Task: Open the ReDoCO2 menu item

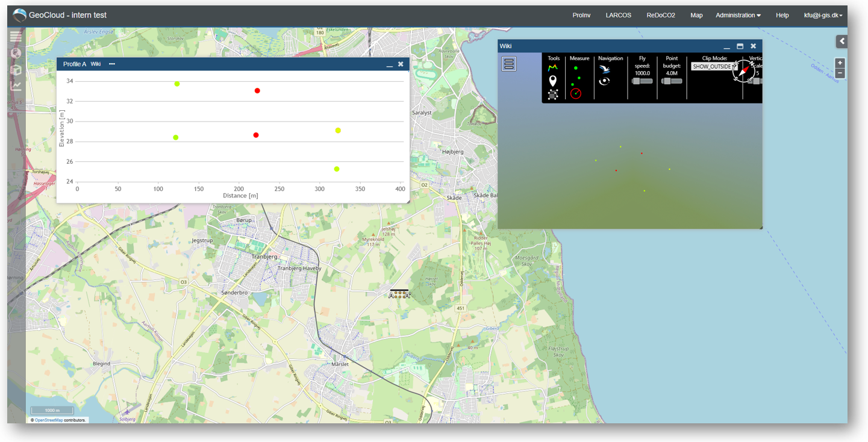Action: 661,15
